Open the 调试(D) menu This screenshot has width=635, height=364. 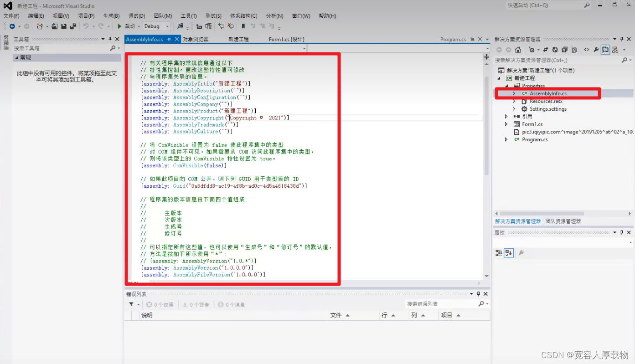click(x=137, y=16)
